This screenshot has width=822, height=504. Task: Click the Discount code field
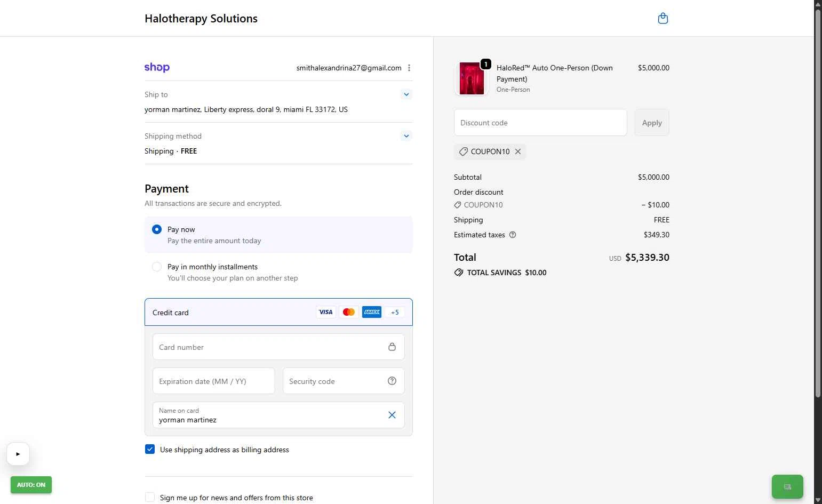point(540,123)
